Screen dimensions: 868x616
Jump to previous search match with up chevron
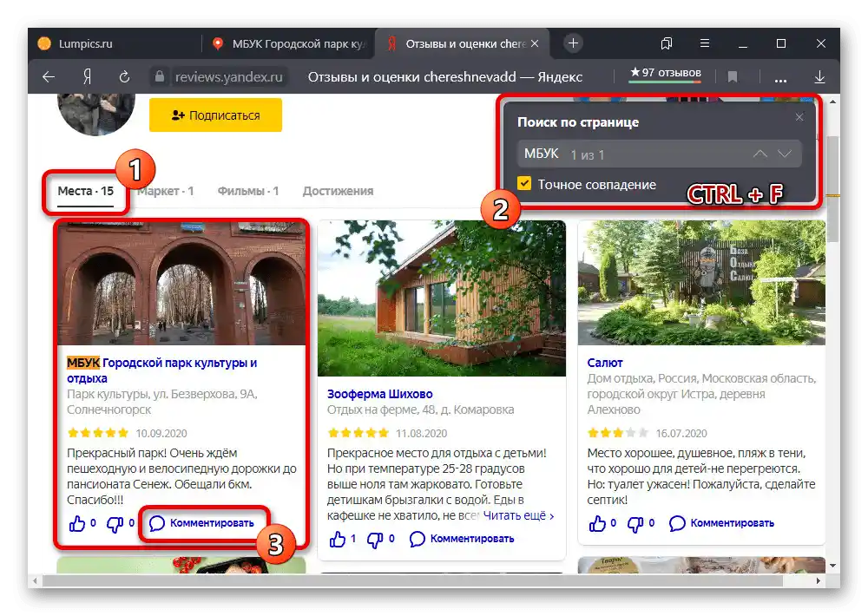click(760, 154)
